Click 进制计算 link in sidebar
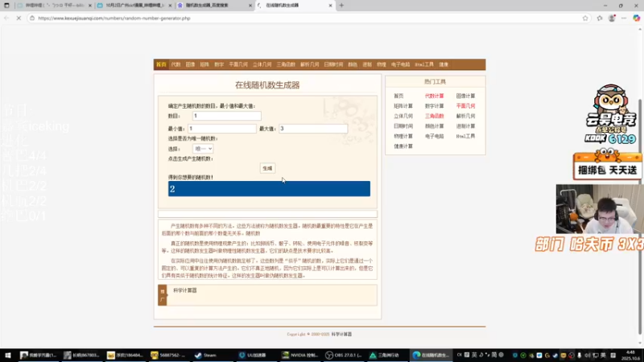 [x=465, y=126]
